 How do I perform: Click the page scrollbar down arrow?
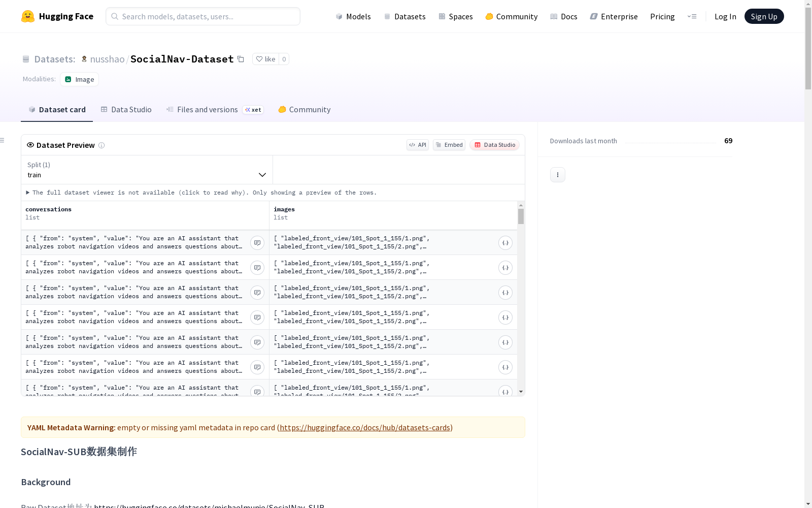coord(808,504)
